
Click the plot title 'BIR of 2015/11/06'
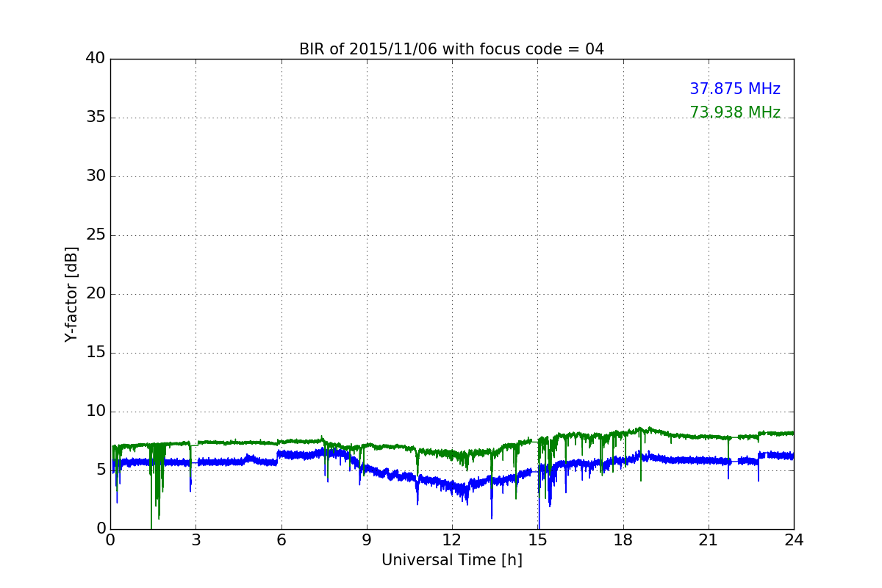451,49
